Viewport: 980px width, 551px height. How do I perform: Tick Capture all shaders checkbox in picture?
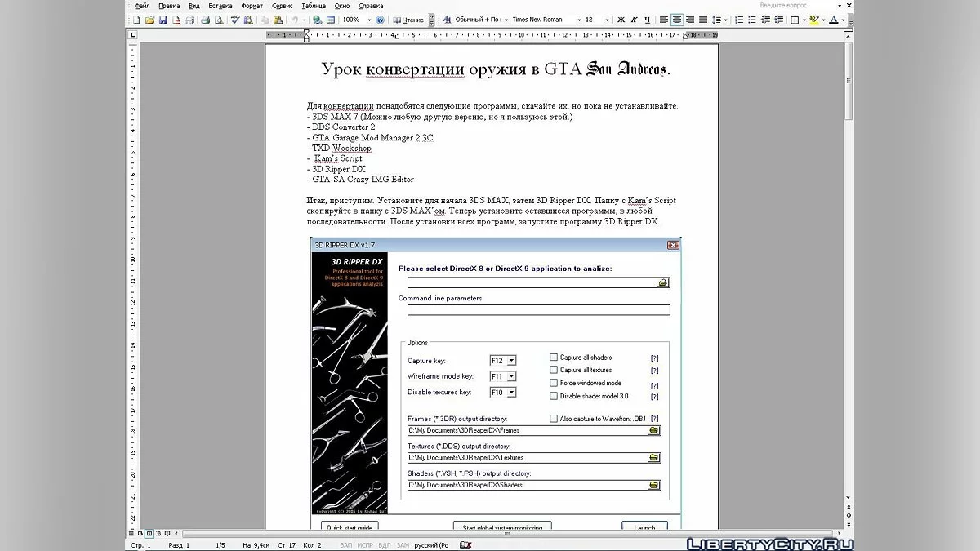[x=554, y=358]
